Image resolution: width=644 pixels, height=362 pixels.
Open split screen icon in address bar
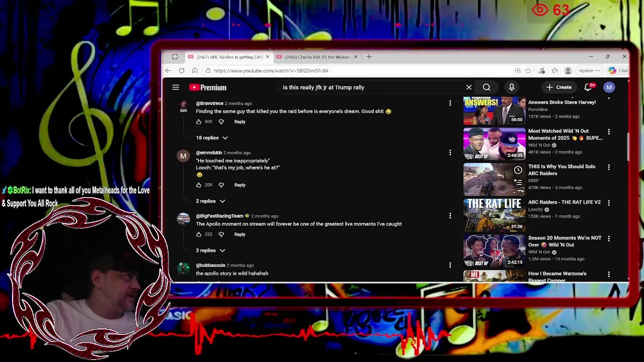point(518,70)
